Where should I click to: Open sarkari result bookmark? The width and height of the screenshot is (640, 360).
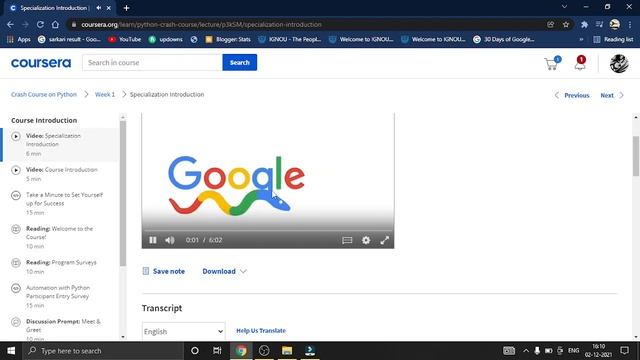pos(69,39)
